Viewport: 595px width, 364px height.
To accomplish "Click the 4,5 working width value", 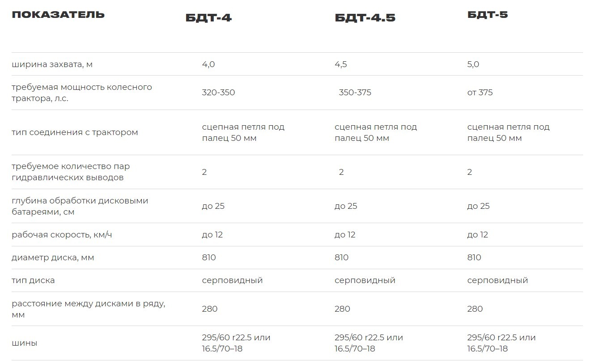I will pyautogui.click(x=341, y=64).
